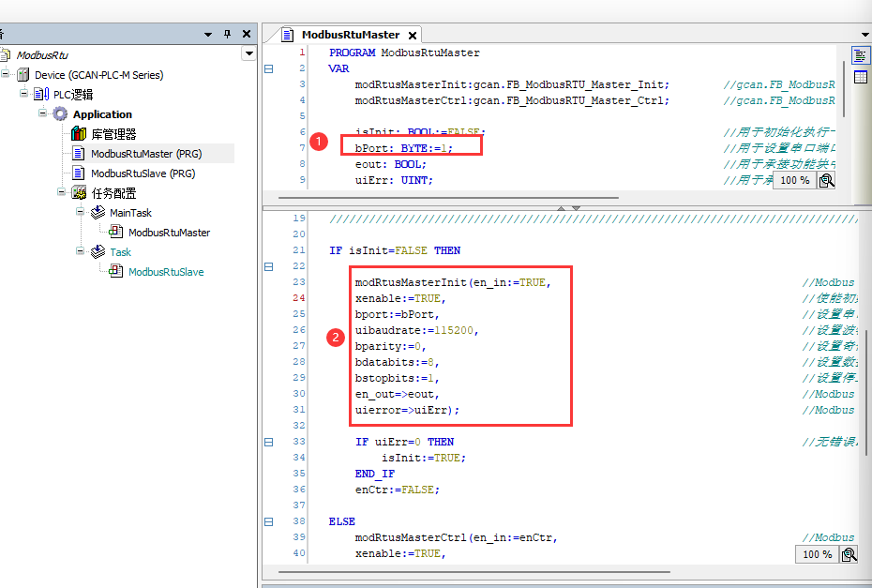Open the 库管理器 library manager
Screen dimensions: 872x588
113,134
